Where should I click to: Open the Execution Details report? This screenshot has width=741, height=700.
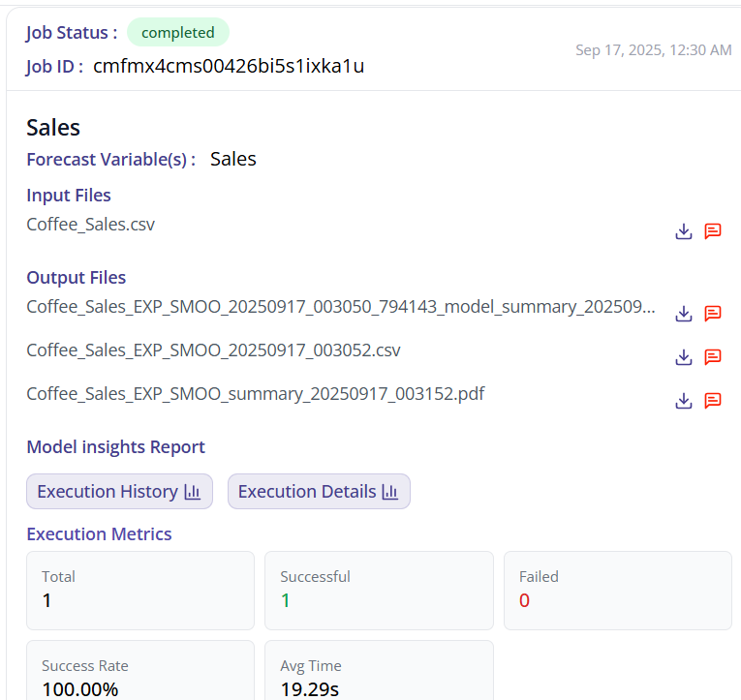319,492
